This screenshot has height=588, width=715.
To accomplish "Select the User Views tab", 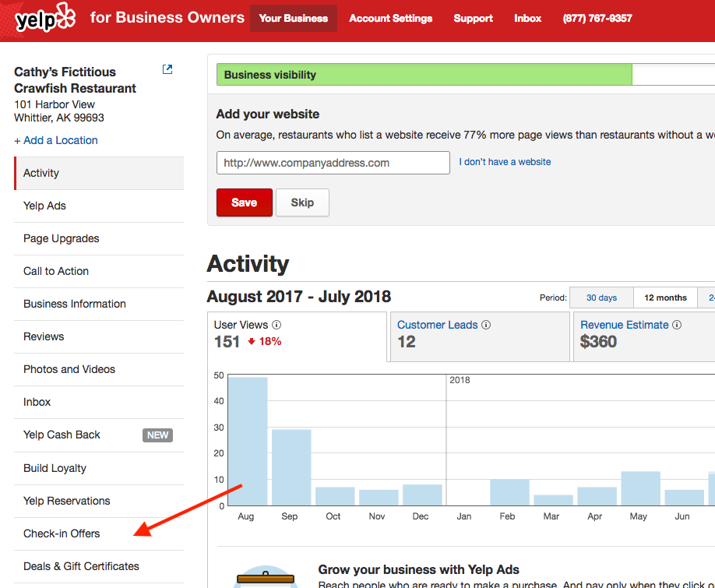I will click(297, 337).
